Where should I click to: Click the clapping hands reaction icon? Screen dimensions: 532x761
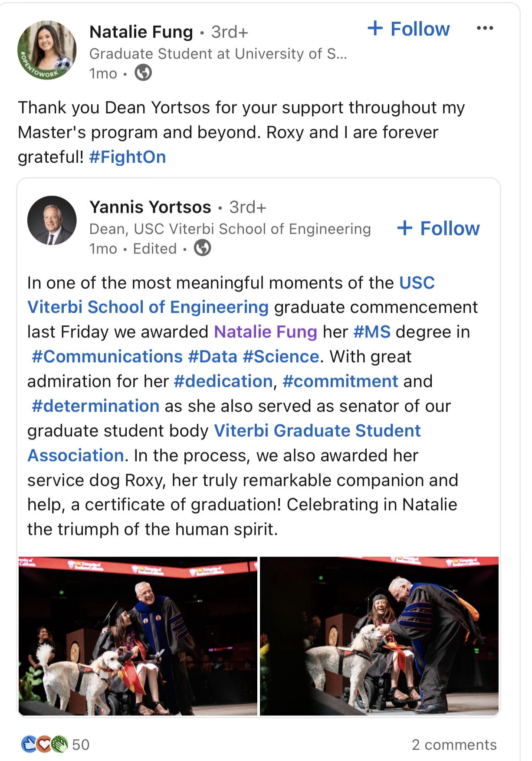coord(59,745)
